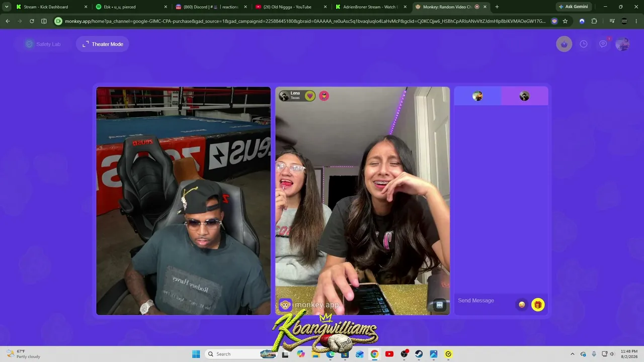The width and height of the screenshot is (644, 362).
Task: Open the emoji picker in chat
Action: pyautogui.click(x=522, y=305)
